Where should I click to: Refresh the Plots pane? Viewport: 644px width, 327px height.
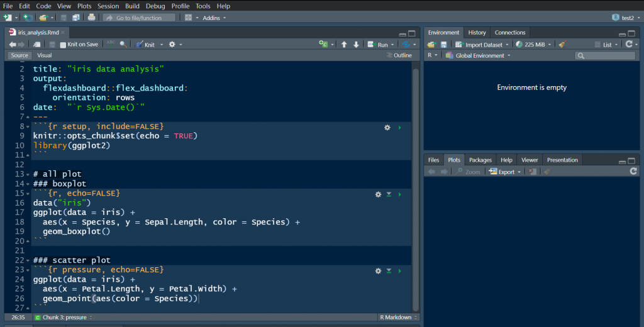633,171
